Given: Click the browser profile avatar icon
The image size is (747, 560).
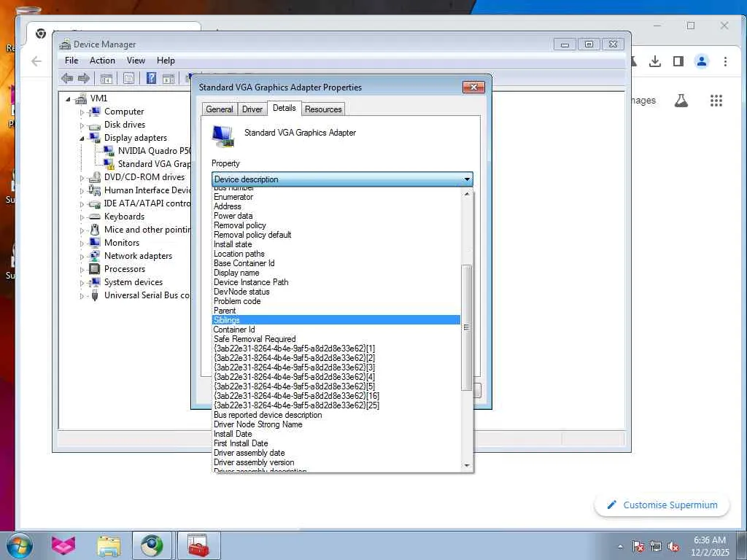Looking at the screenshot, I should pos(702,61).
